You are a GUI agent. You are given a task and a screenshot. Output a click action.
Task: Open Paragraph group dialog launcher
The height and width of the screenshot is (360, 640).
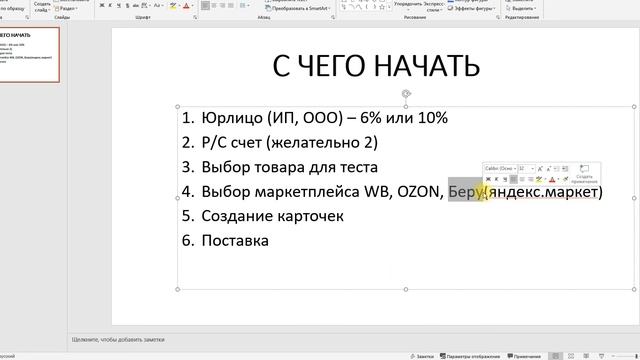pyautogui.click(x=333, y=18)
